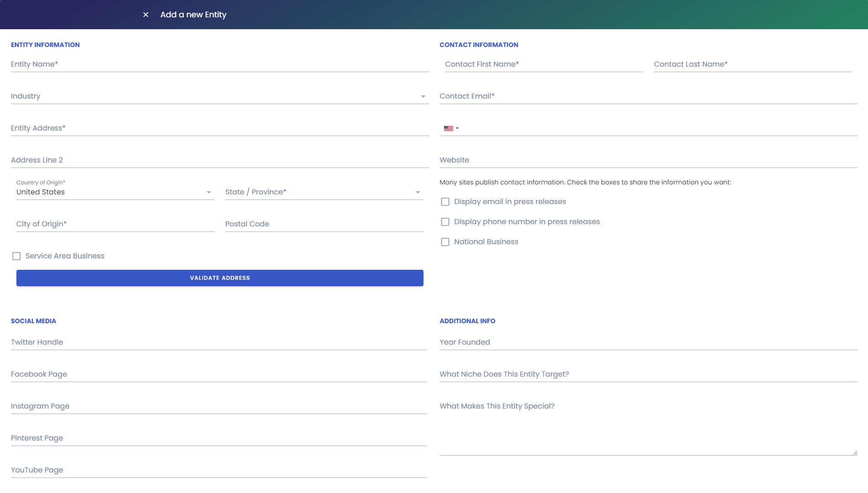Screen dimensions: 868x493
Task: Select the Facebook Page field
Action: coord(219,374)
